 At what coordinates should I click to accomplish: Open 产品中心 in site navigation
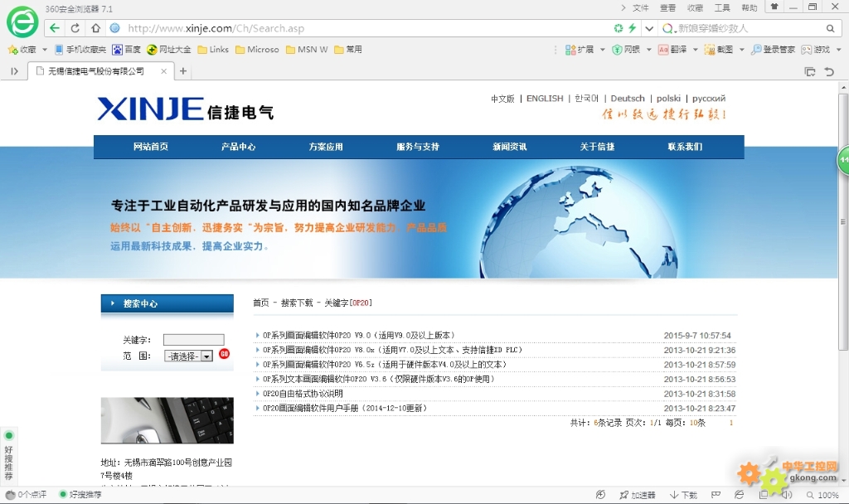(238, 147)
